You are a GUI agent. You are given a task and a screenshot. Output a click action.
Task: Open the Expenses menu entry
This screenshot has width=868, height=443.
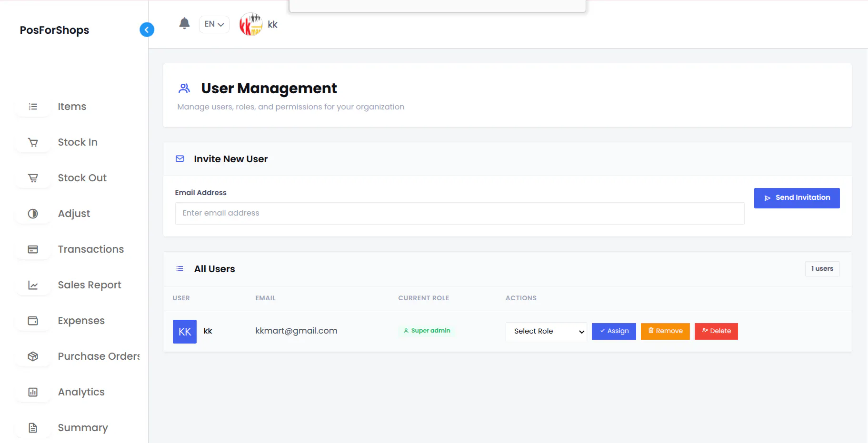coord(81,321)
